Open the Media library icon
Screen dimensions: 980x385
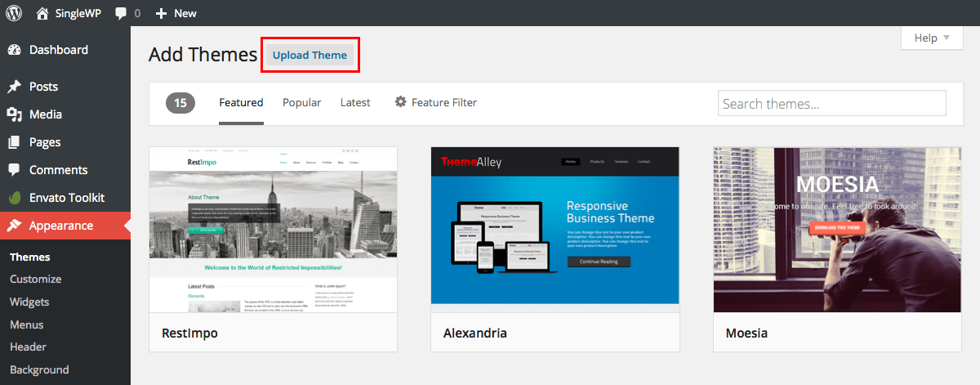14,114
